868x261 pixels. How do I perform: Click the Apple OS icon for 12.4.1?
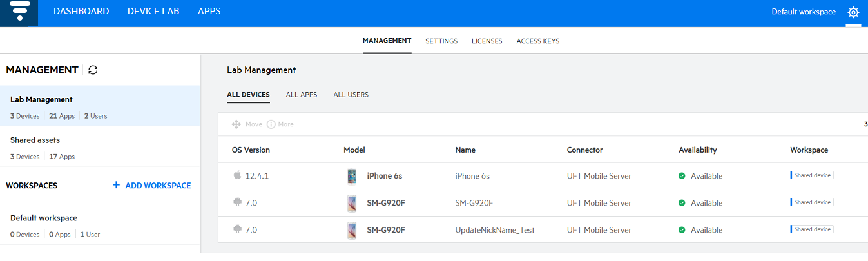coord(237,176)
